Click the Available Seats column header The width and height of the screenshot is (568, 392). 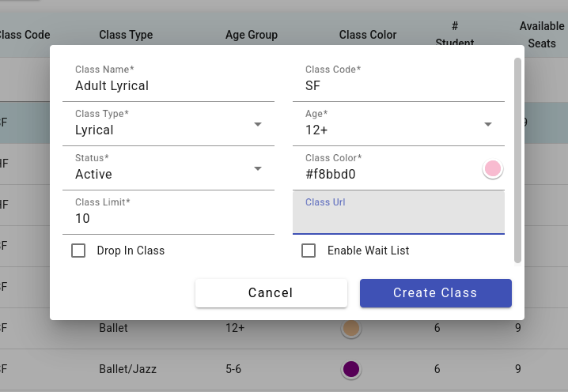(x=542, y=35)
